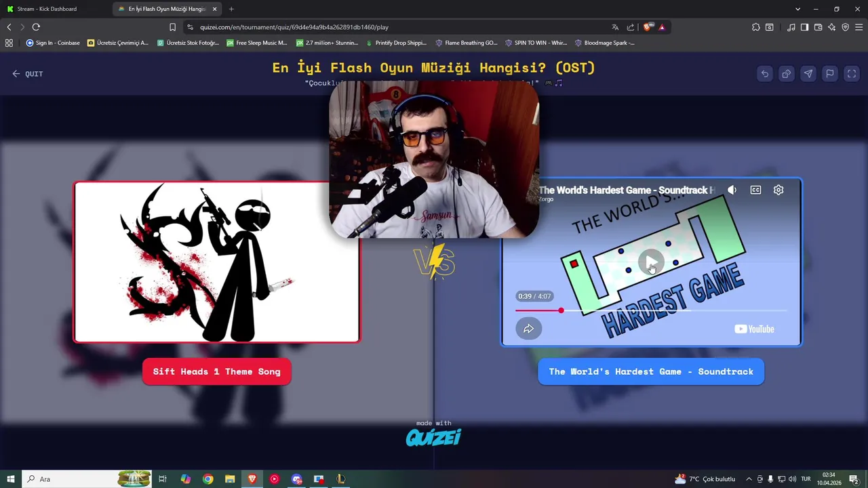Open Ücretsiz Çevrimiçi A... bookmark
Image resolution: width=868 pixels, height=488 pixels.
(117, 43)
